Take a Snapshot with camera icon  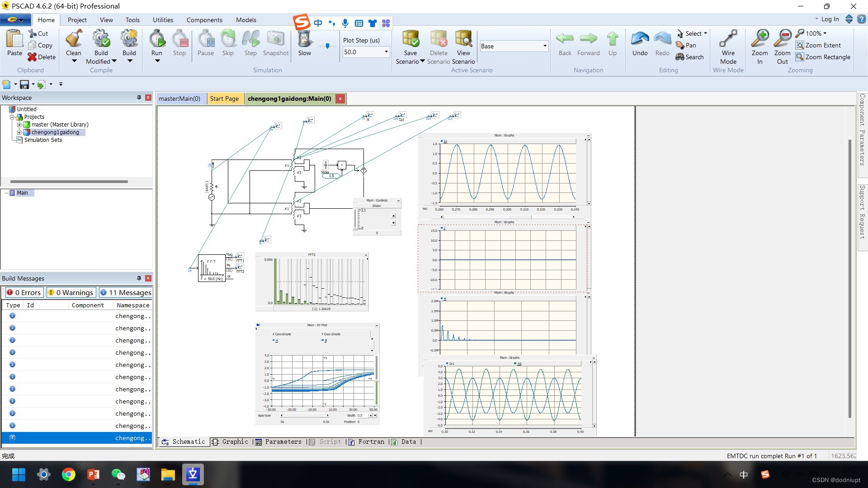[x=275, y=39]
